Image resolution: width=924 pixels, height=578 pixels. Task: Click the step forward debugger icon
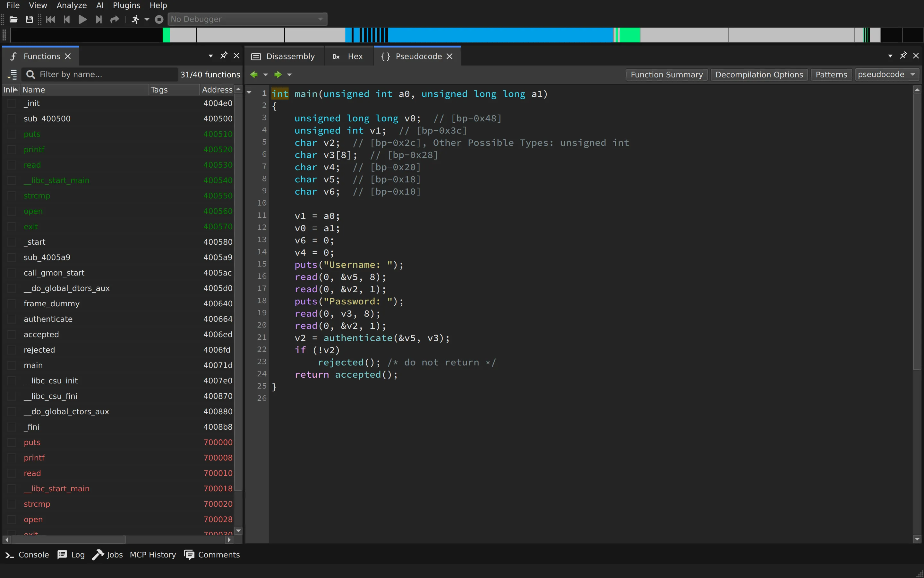point(98,19)
